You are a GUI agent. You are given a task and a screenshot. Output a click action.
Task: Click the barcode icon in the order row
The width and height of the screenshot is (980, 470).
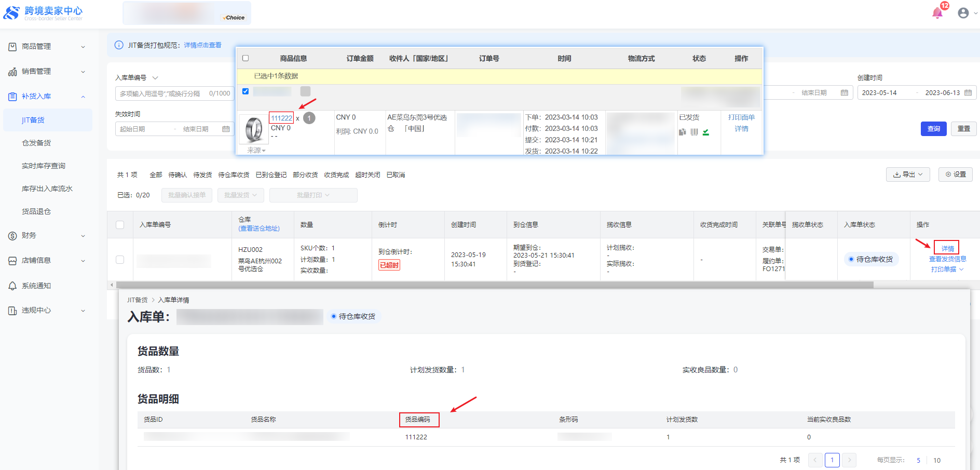[x=695, y=132]
